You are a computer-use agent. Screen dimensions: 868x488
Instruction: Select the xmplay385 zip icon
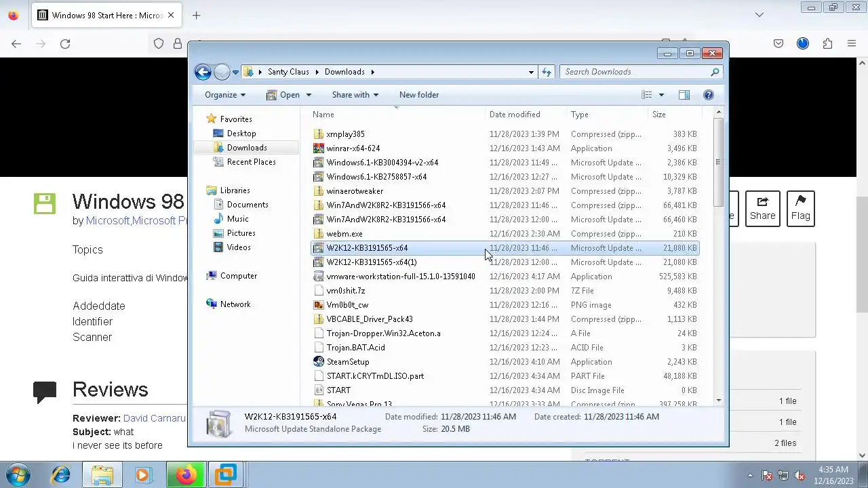pyautogui.click(x=319, y=134)
